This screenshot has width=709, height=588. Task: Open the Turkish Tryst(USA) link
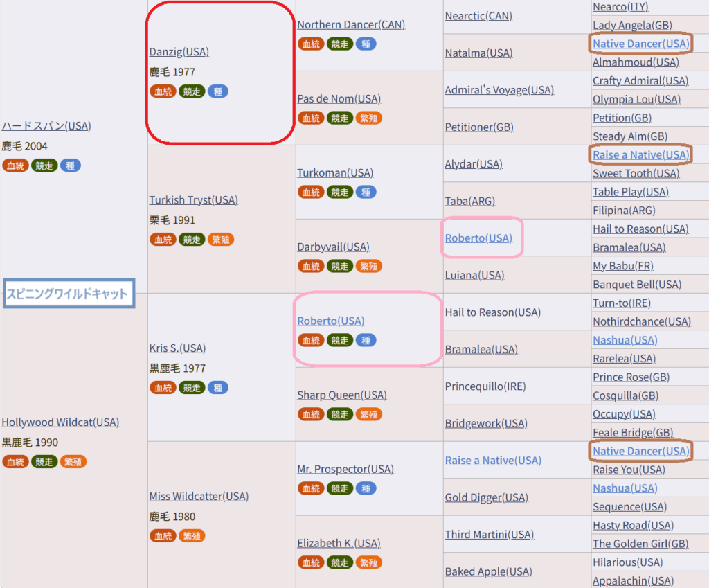(x=193, y=200)
